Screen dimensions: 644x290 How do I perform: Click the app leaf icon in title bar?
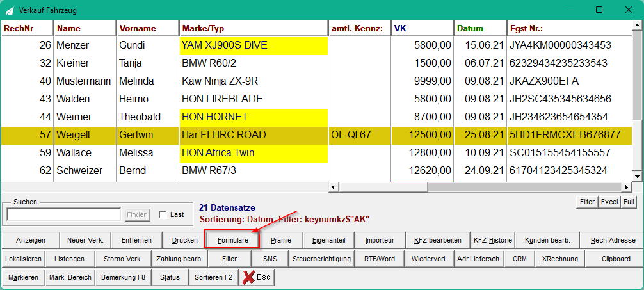[10, 10]
